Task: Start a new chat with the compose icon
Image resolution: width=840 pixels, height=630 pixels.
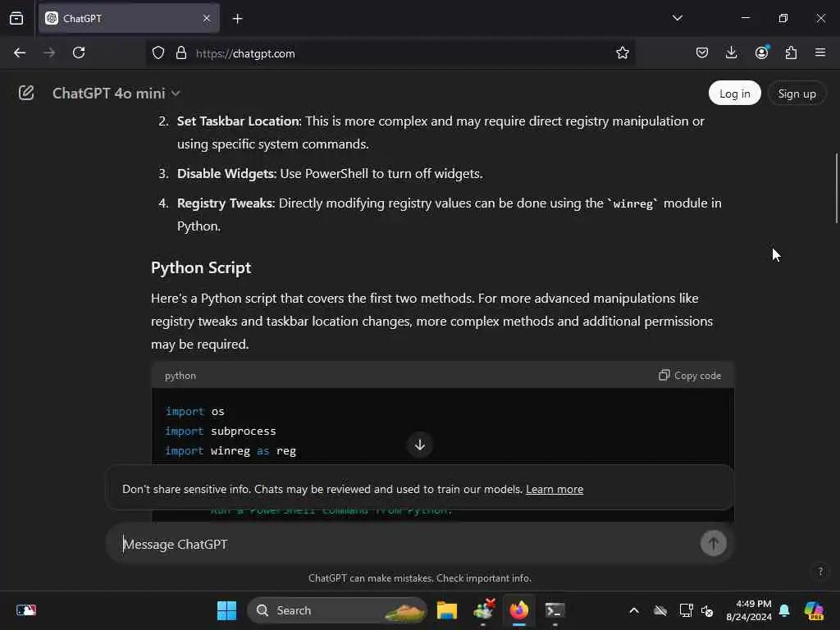Action: pos(26,94)
